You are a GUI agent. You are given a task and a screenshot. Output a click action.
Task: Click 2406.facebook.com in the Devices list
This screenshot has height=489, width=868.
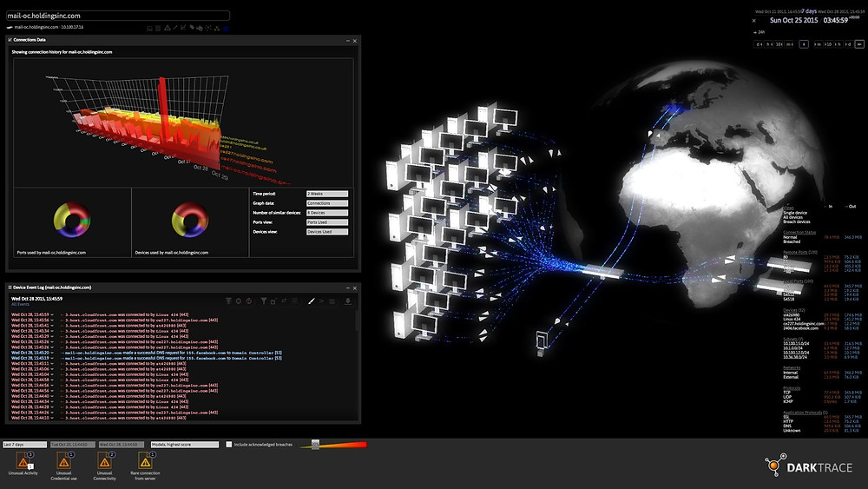(x=800, y=328)
